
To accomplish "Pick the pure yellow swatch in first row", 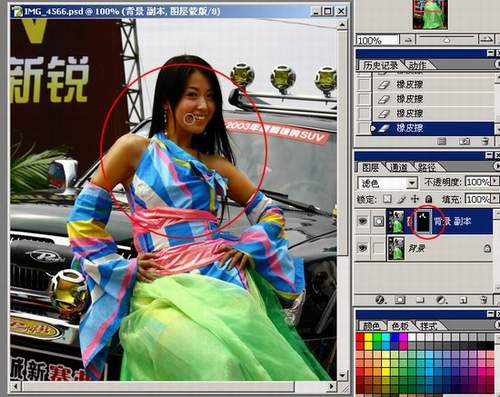I will [369, 337].
